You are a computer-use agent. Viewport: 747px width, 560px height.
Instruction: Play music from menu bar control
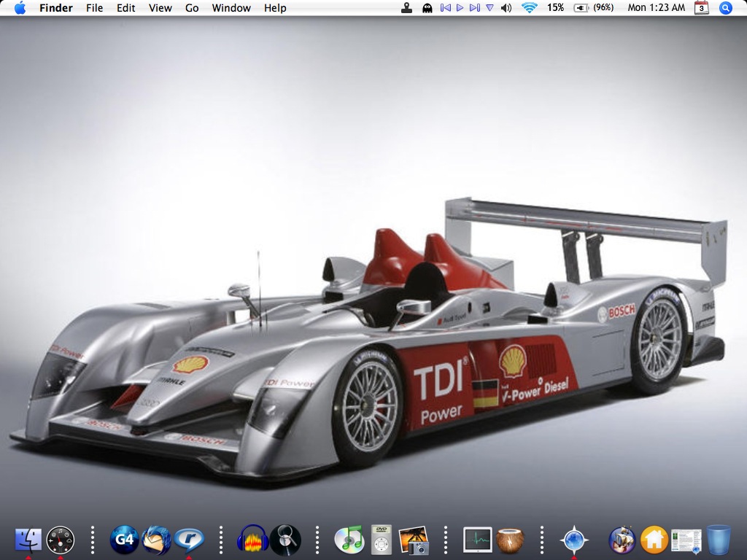[460, 7]
